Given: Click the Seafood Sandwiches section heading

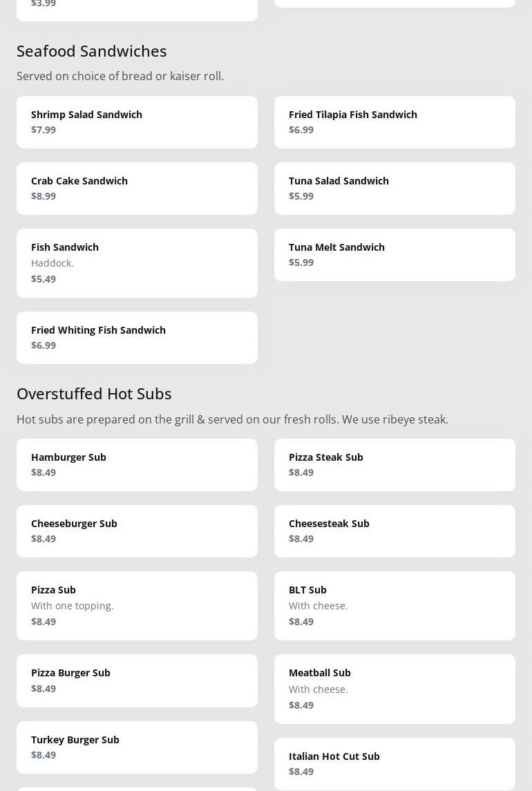Looking at the screenshot, I should click(92, 50).
